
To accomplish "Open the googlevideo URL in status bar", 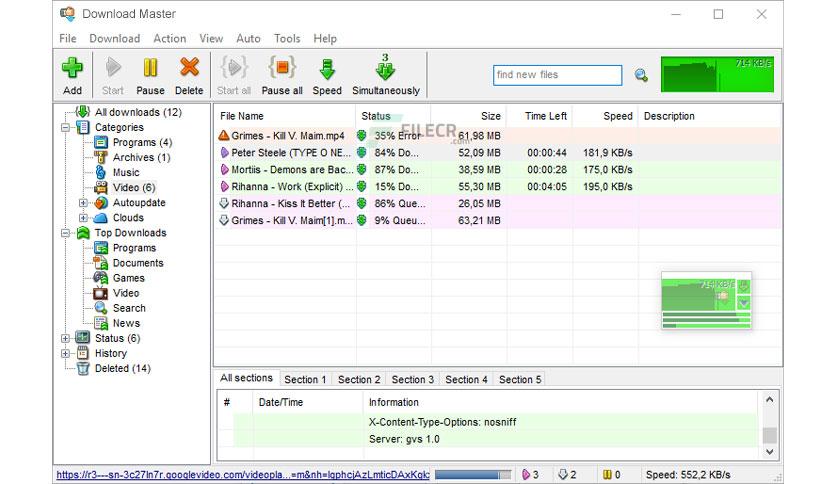I will [x=243, y=474].
